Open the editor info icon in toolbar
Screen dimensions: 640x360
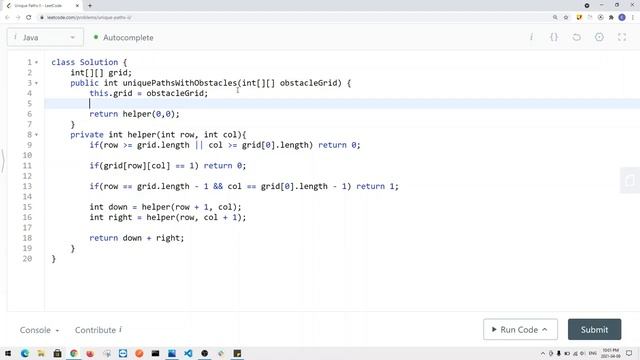tap(531, 37)
